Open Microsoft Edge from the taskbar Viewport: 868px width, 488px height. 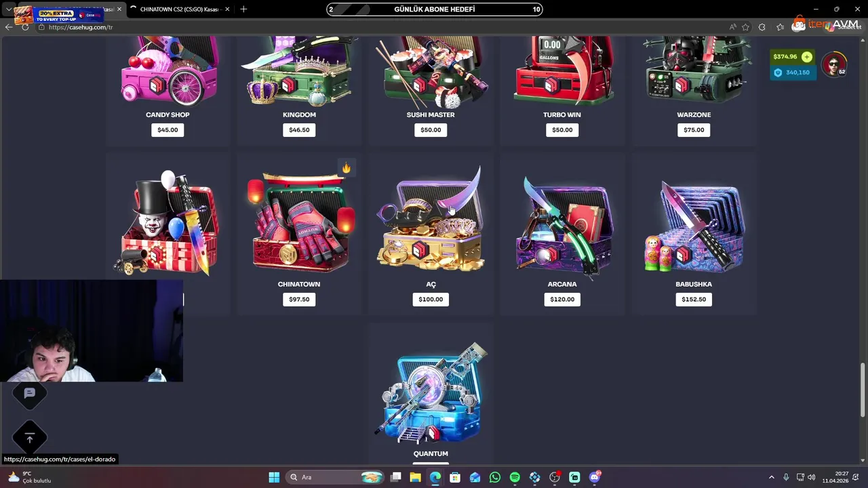tap(435, 477)
